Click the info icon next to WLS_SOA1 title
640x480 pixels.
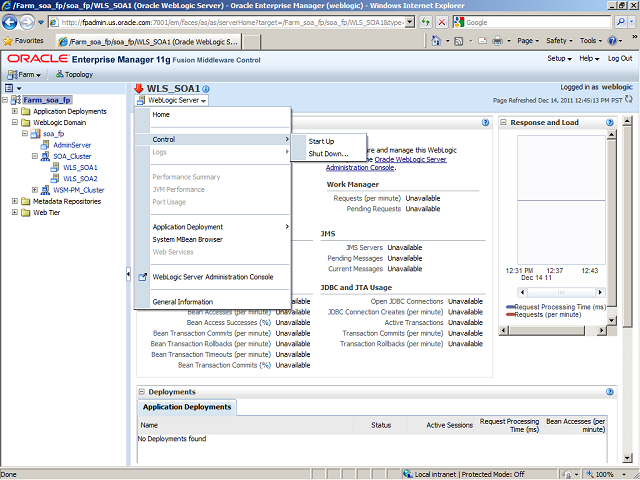[207, 89]
